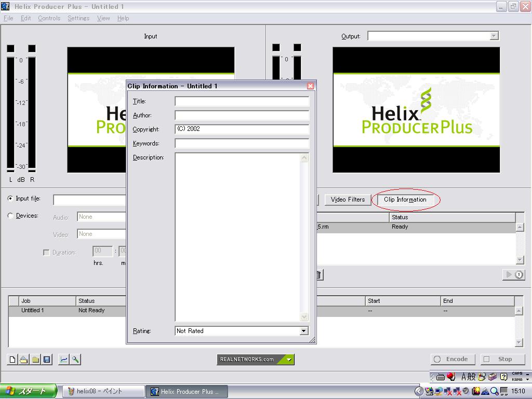Screen dimensions: 532x399
Task: Select the Input file radio button
Action: click(10, 198)
